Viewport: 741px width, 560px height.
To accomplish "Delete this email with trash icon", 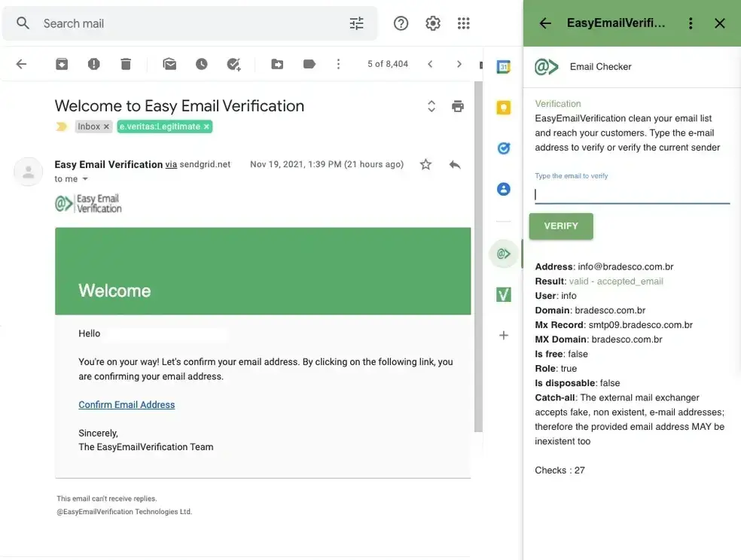I will (x=126, y=64).
